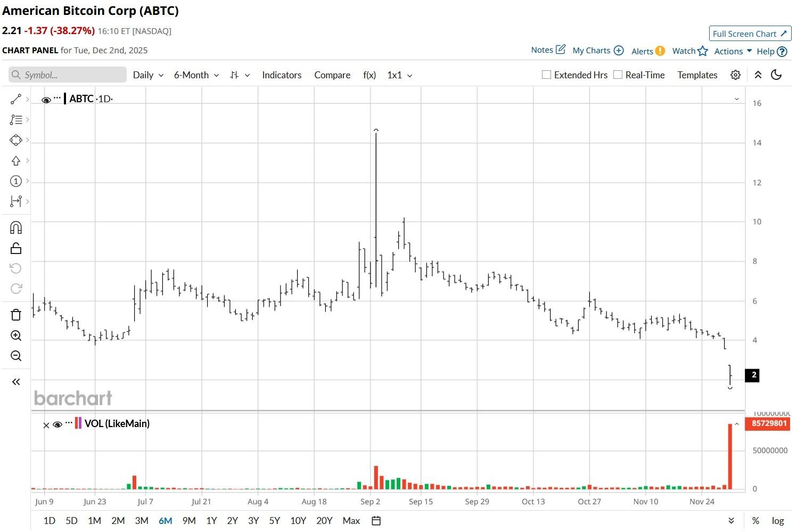Open the Help link
This screenshot has width=797, height=532.
pos(766,51)
